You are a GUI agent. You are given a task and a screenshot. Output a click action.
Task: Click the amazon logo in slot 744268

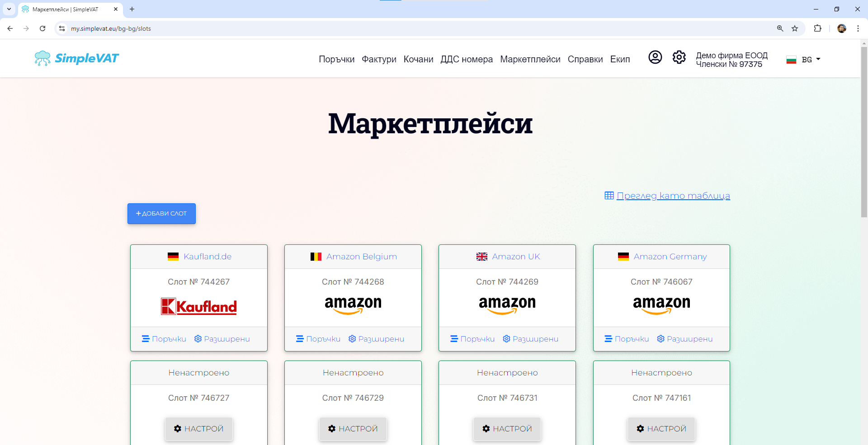pos(353,305)
